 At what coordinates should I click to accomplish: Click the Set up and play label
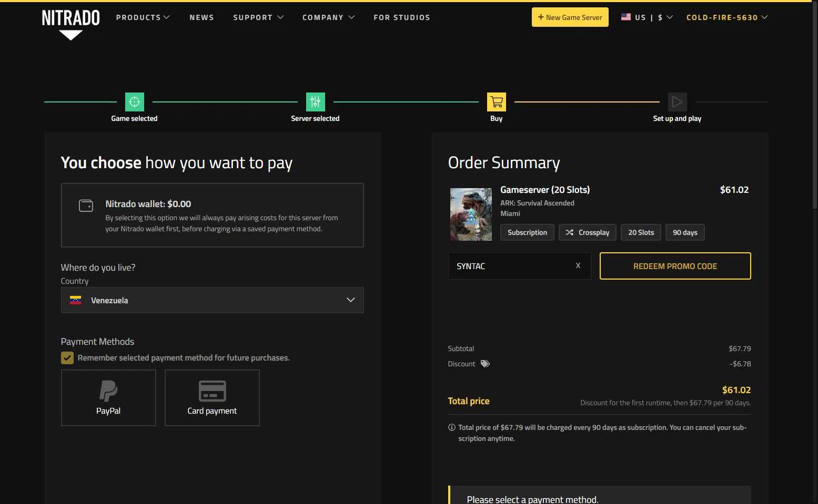677,118
